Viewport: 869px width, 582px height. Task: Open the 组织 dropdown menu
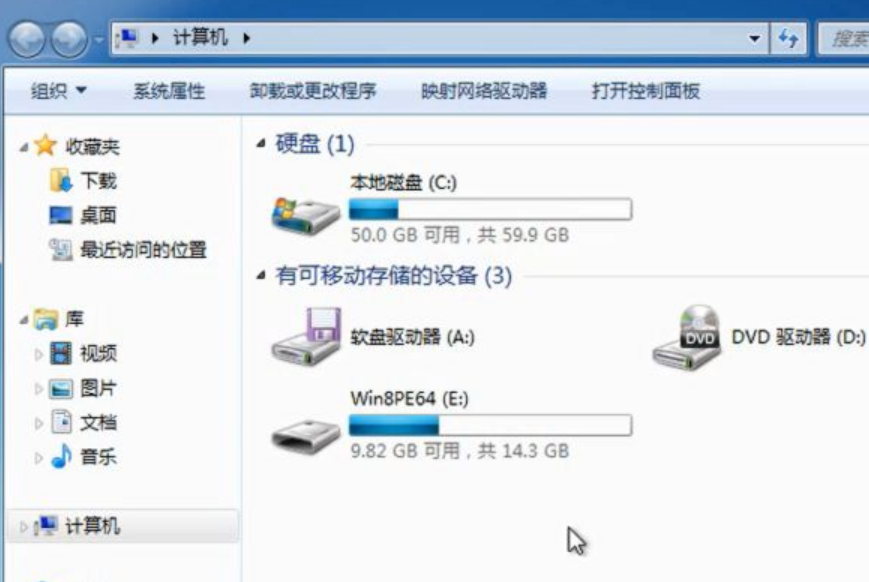[x=58, y=90]
